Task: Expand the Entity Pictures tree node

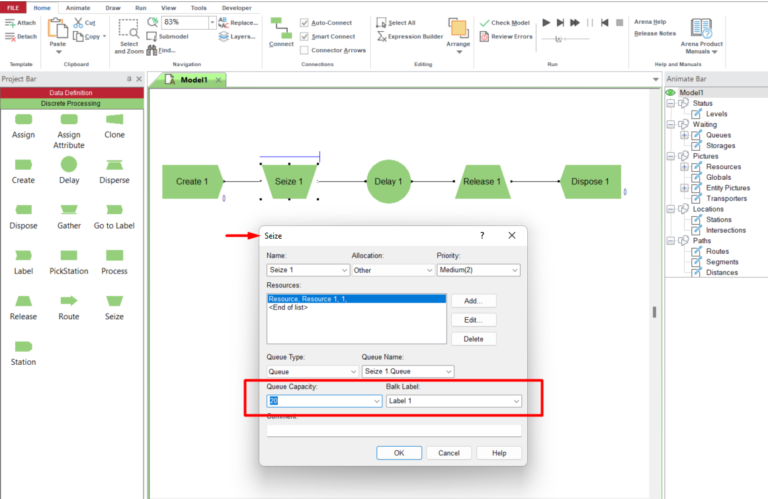Action: coord(684,188)
